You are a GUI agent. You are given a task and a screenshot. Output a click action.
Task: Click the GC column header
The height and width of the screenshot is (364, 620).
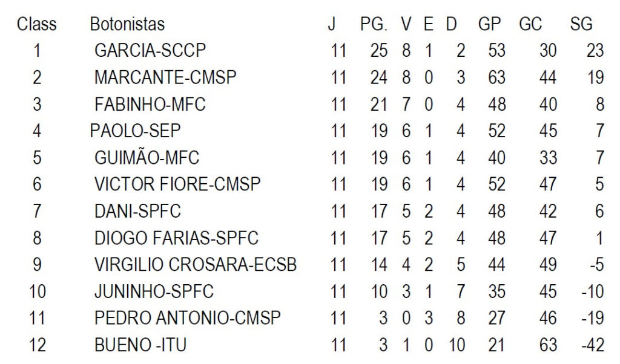click(530, 24)
